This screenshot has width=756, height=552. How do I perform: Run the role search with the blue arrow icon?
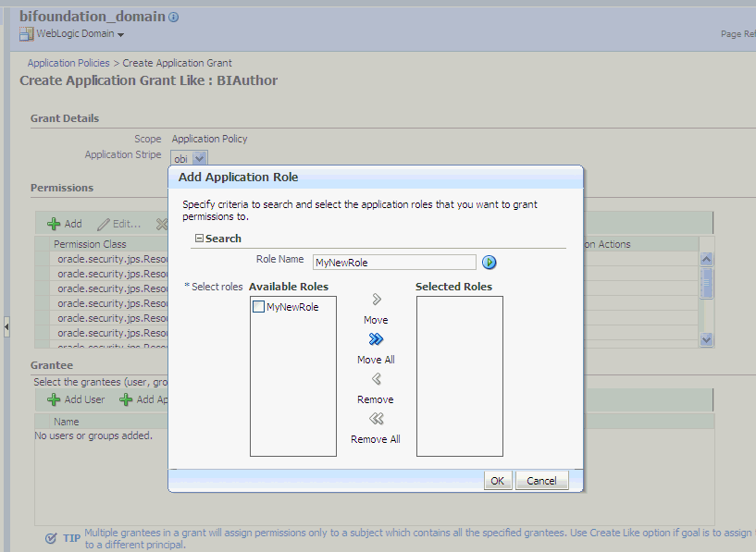489,262
